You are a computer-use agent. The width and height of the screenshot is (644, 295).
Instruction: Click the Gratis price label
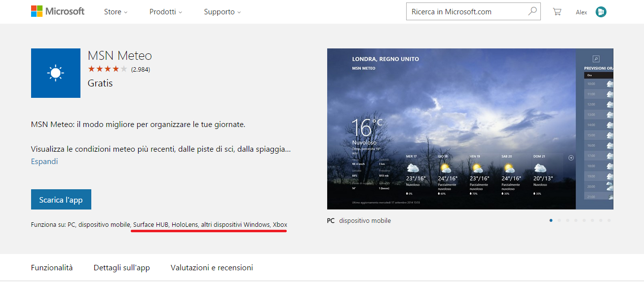100,83
